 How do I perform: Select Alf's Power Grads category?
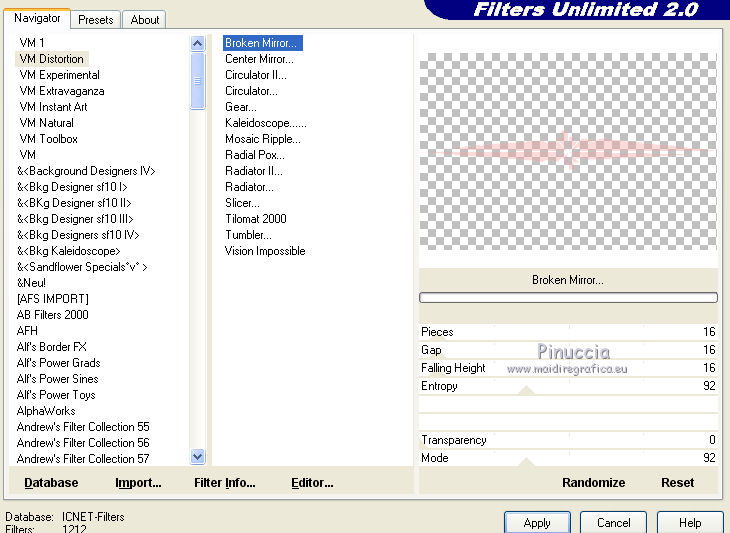tap(58, 363)
